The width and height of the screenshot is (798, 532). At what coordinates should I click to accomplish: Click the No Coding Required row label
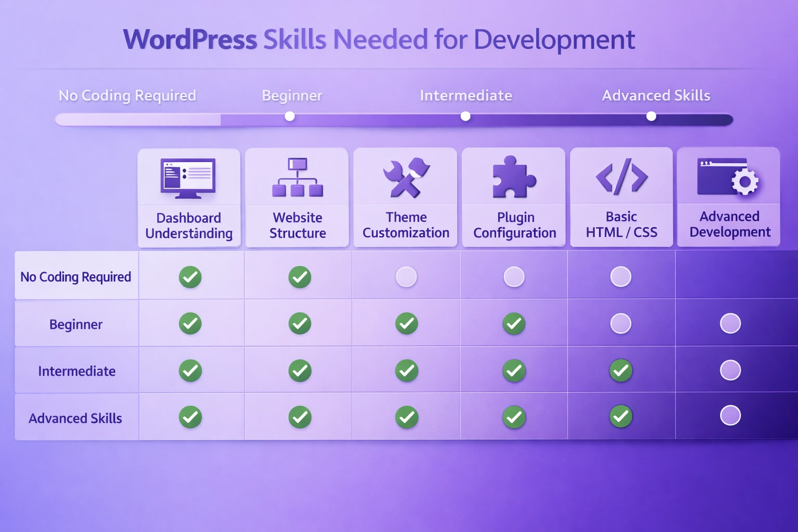coord(76,276)
